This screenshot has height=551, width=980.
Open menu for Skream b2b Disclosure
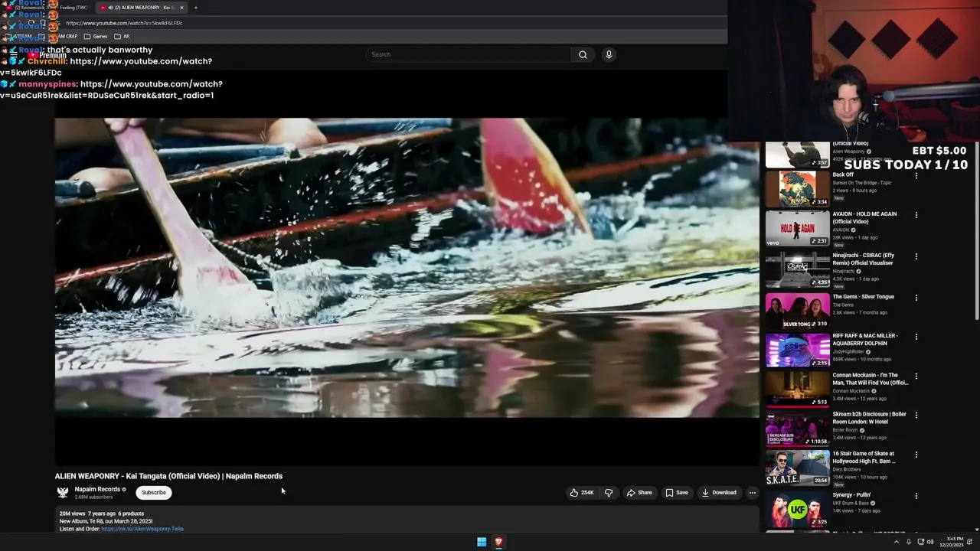tap(916, 416)
